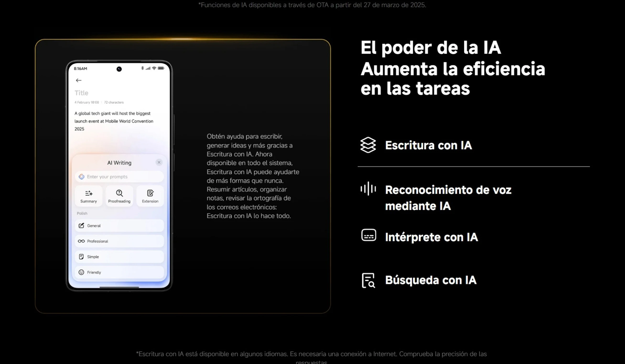Screen dimensions: 625x364
Task: Close the AI Writing panel
Action: [x=159, y=162]
